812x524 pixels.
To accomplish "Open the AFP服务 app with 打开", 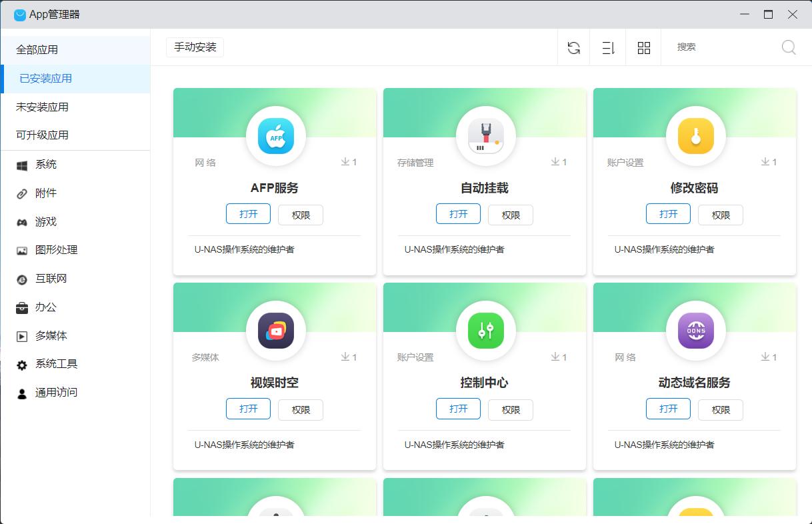I will point(248,214).
